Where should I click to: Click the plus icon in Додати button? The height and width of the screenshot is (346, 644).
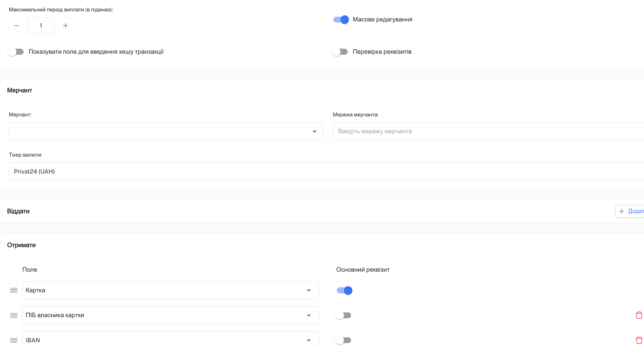(x=622, y=211)
